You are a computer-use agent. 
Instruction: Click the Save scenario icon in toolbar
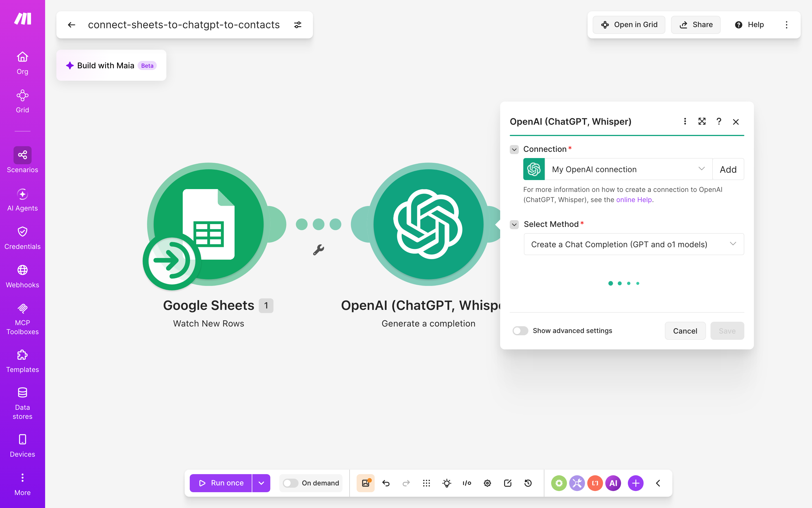[x=365, y=483]
